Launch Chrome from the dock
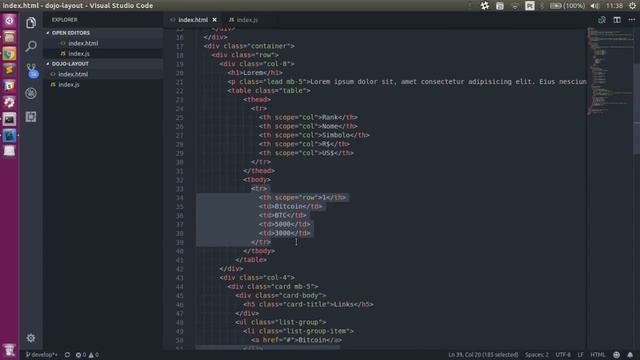Viewport: 640px width, 360px height. [9, 53]
